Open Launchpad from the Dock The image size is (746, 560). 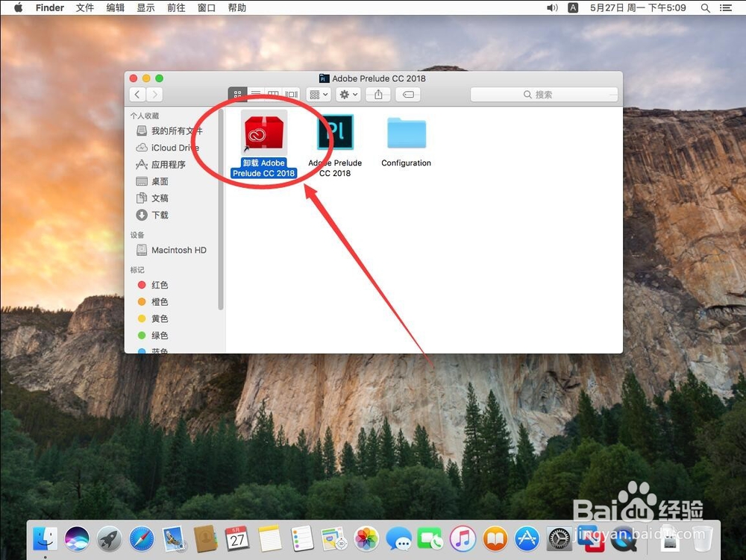coord(110,539)
